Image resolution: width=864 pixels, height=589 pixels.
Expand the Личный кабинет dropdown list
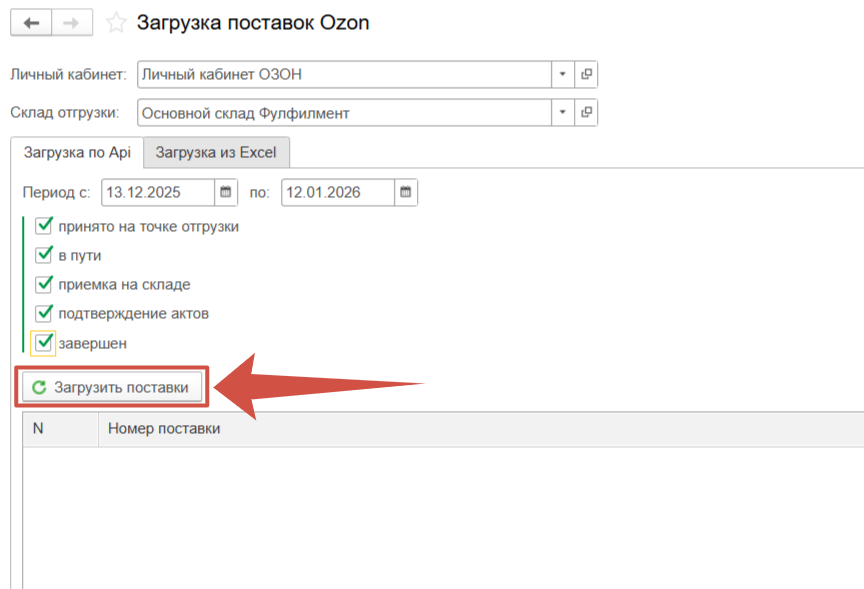click(562, 74)
